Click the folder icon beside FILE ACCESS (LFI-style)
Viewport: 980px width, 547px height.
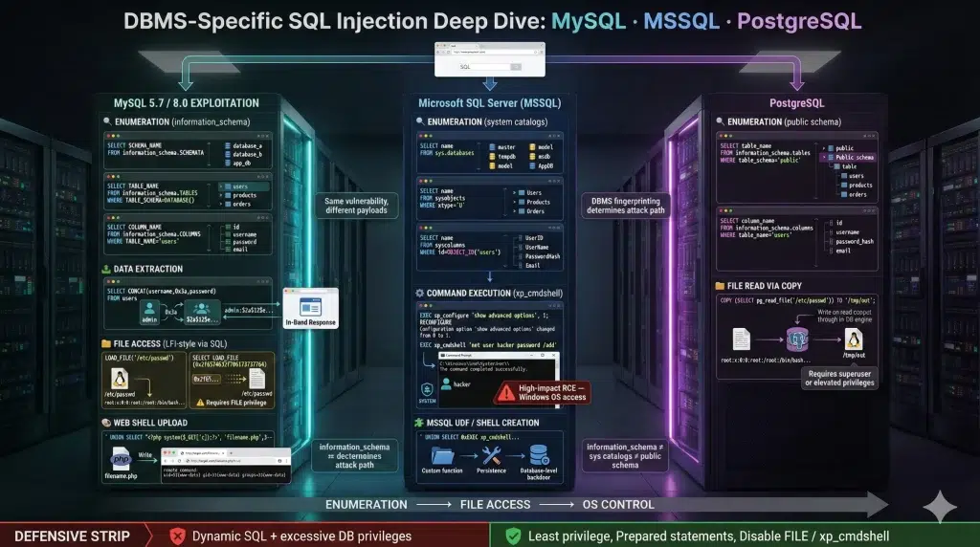(106, 343)
